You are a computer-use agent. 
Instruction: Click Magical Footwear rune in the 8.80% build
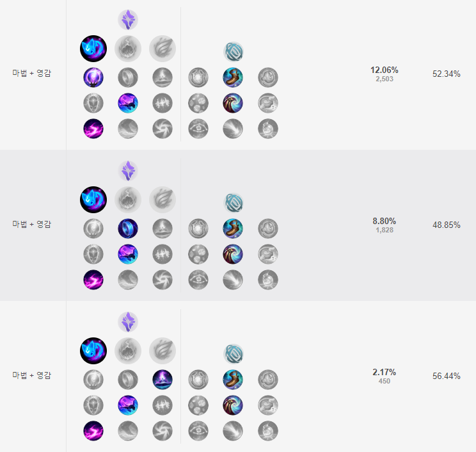click(x=233, y=228)
